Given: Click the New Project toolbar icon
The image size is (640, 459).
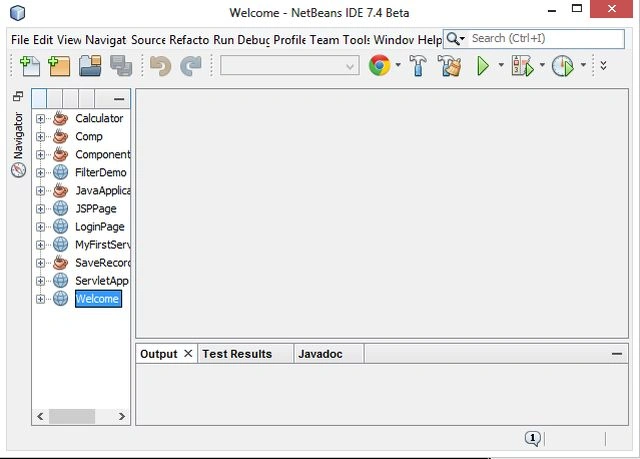Looking at the screenshot, I should [x=59, y=66].
